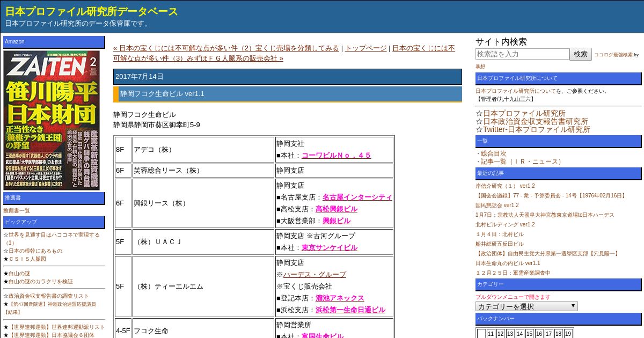This screenshot has width=644, height=338.
Task: Open the 推薦書一覧 link in sidebar
Action: [x=17, y=211]
